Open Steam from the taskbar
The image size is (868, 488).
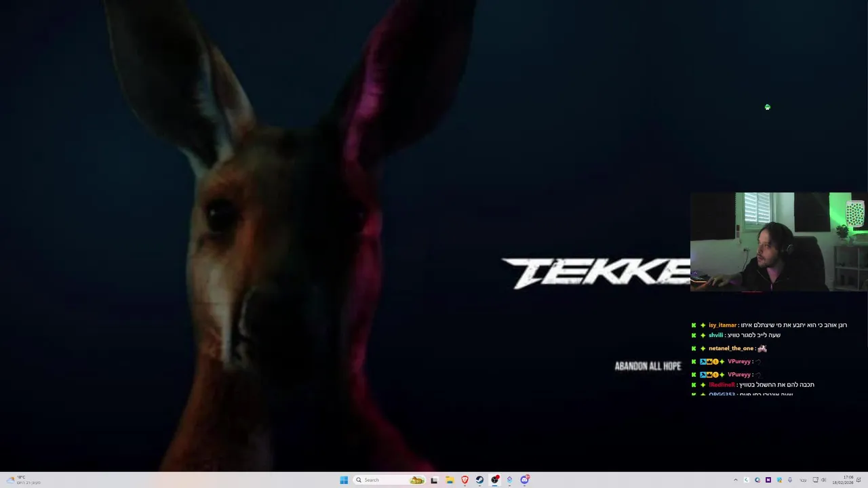479,480
